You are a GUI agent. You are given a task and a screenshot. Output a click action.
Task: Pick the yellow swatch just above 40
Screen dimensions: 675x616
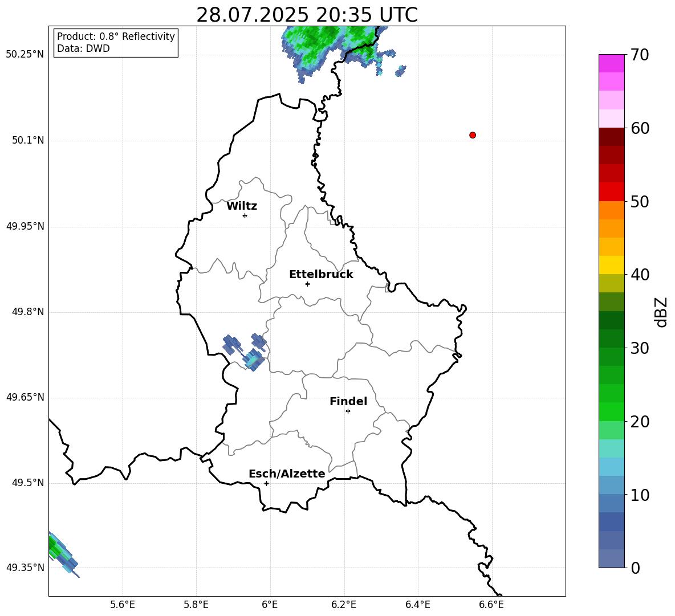click(611, 265)
